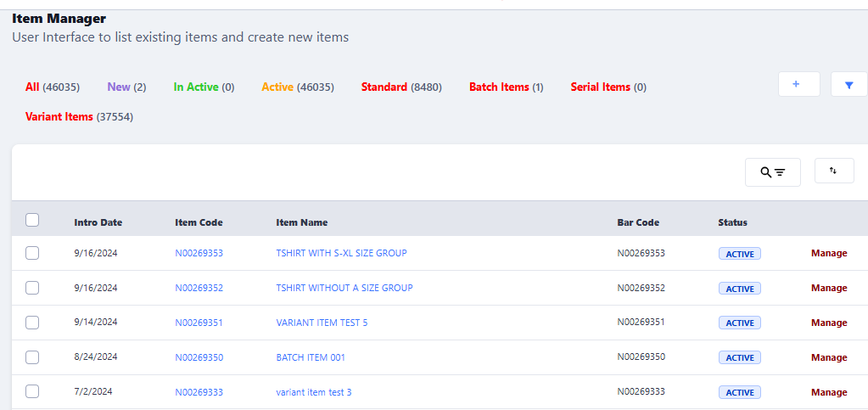This screenshot has height=410, width=868.
Task: Click the search filter icon button
Action: 772,172
